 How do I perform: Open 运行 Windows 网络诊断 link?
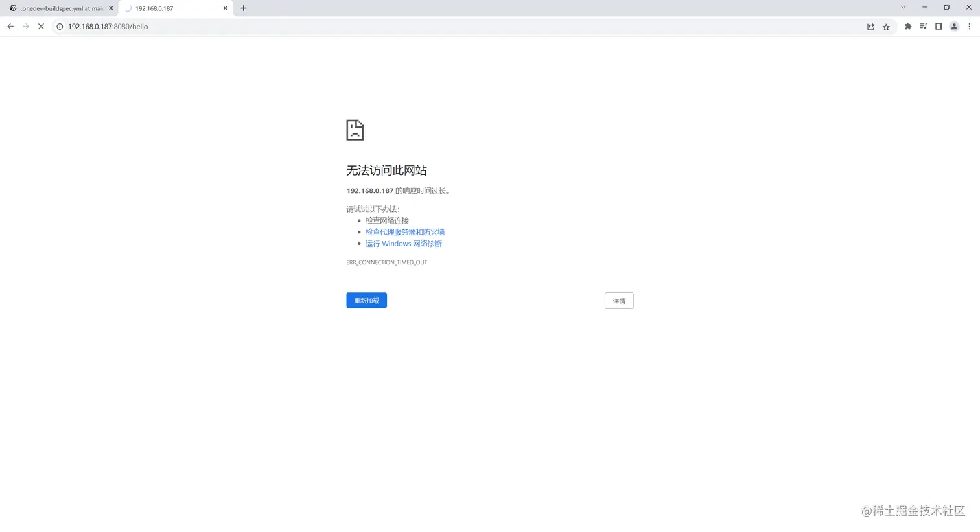404,244
